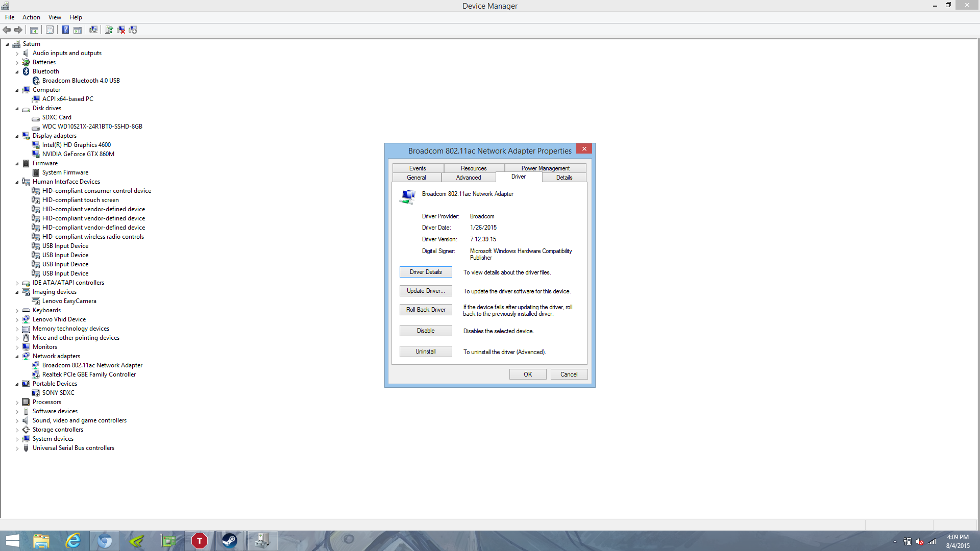
Task: Open File Explorer from the taskbar
Action: click(x=41, y=541)
